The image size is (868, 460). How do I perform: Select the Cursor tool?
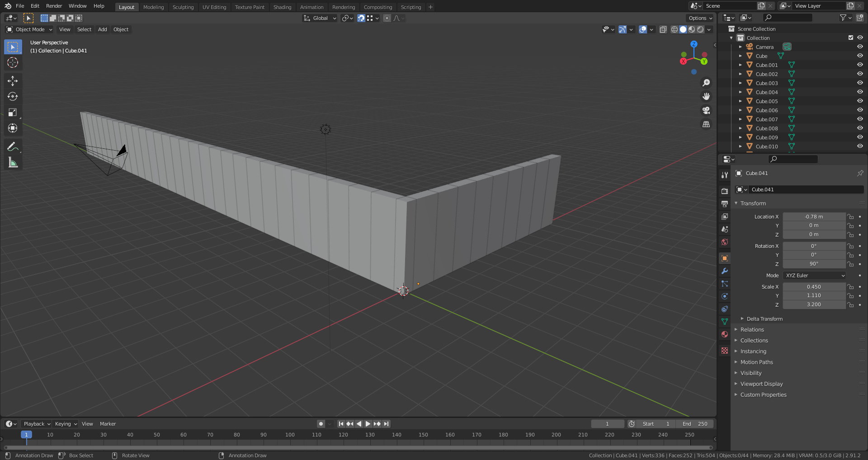13,62
